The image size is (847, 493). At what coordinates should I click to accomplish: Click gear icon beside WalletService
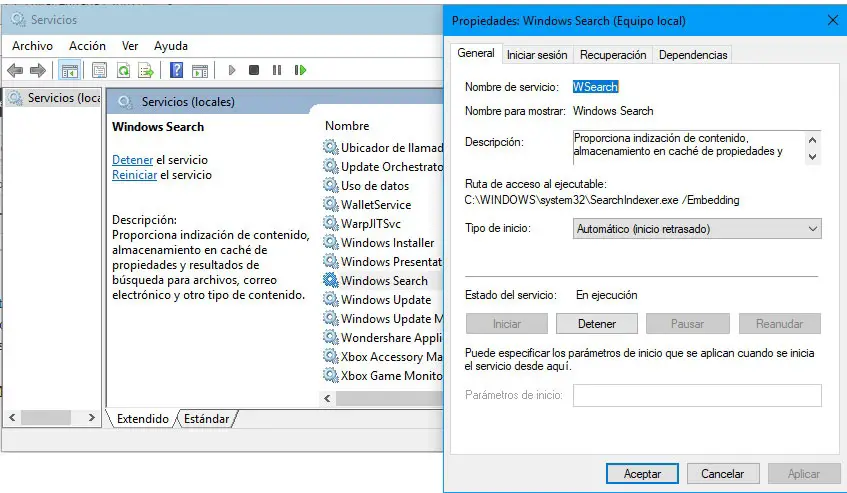[331, 204]
